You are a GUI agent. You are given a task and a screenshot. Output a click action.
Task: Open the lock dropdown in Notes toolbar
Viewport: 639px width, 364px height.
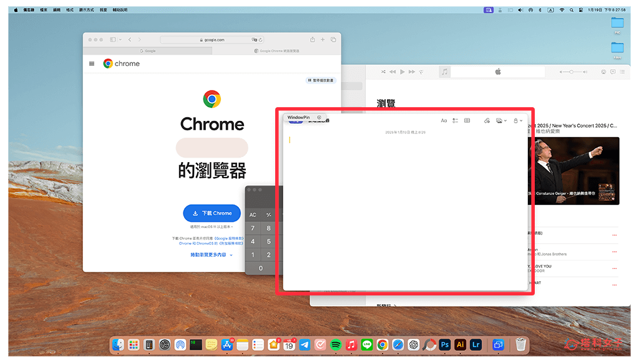[x=517, y=120]
